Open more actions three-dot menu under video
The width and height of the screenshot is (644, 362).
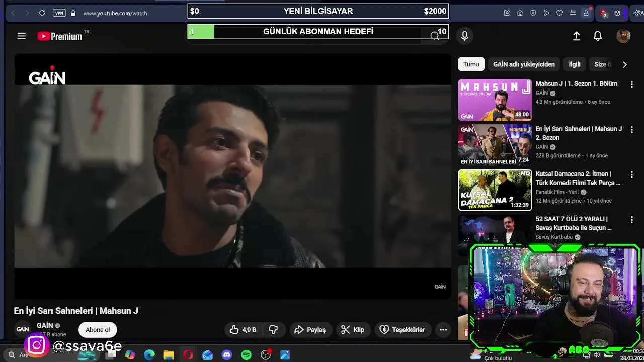pos(443,330)
